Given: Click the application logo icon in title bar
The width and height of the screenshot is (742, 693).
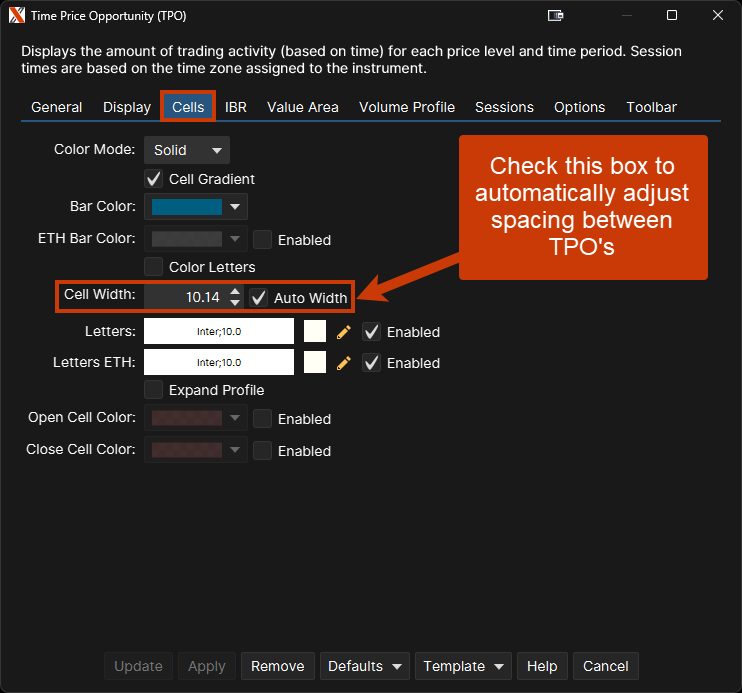Looking at the screenshot, I should click(x=17, y=16).
